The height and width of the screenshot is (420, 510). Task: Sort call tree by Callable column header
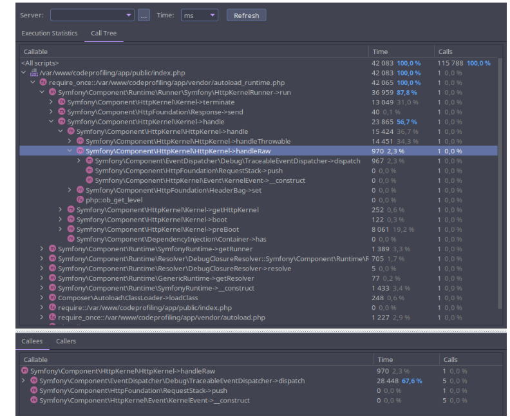point(194,52)
